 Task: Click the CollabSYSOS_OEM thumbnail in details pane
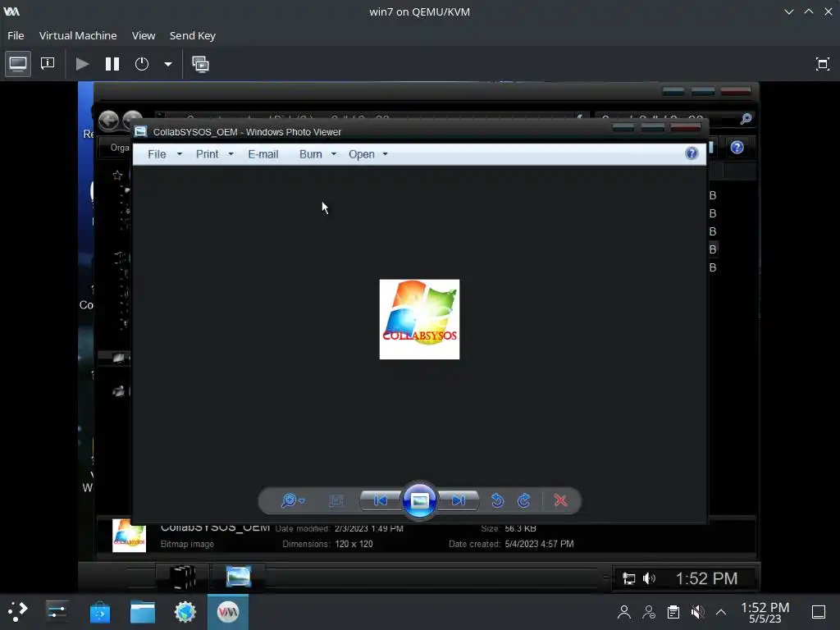pos(129,536)
